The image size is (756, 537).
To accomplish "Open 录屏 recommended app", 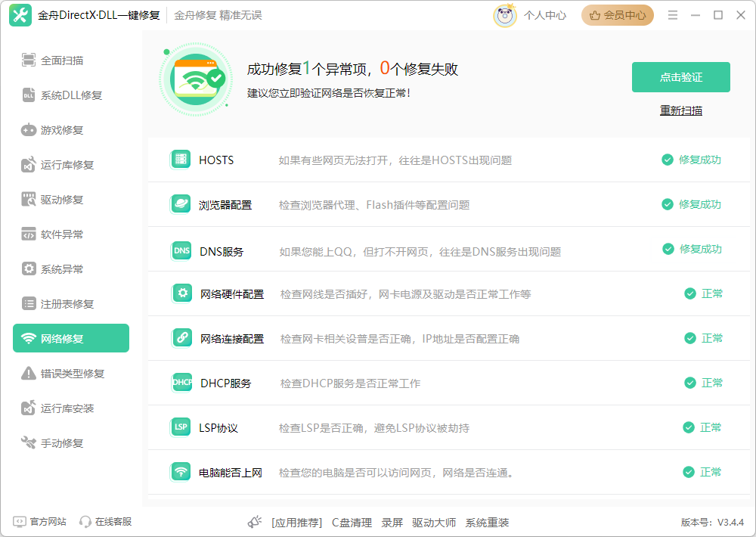I will click(392, 523).
